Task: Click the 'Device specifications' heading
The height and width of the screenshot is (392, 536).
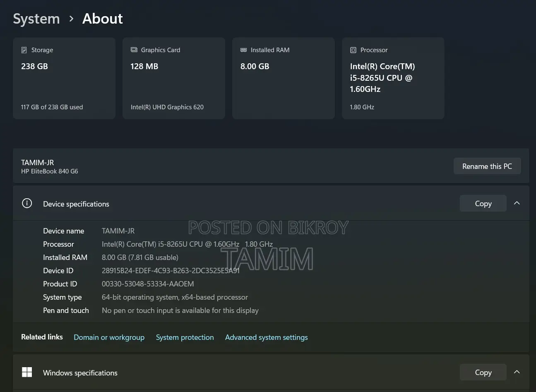Action: pyautogui.click(x=76, y=204)
